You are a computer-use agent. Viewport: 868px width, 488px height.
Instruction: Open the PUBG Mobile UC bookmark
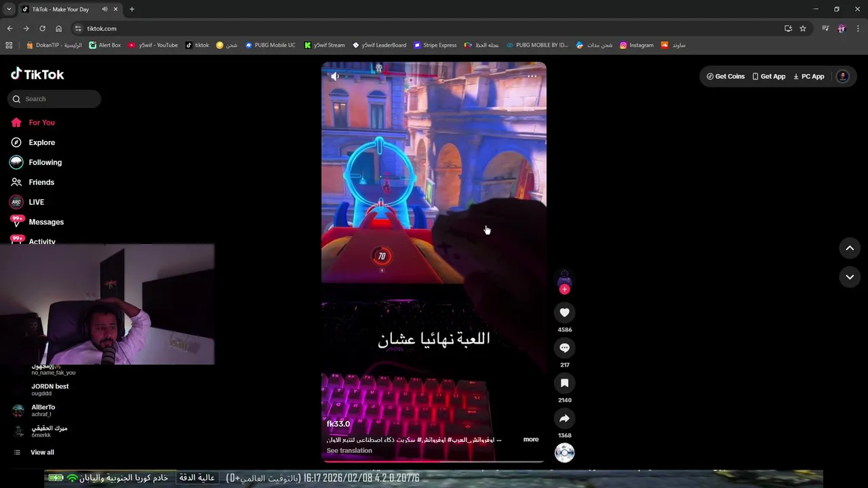[271, 45]
